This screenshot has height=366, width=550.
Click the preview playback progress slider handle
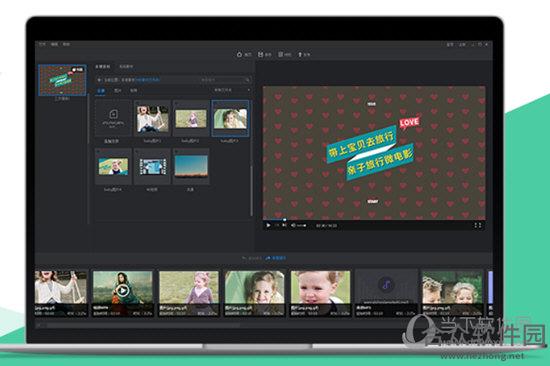click(x=285, y=220)
